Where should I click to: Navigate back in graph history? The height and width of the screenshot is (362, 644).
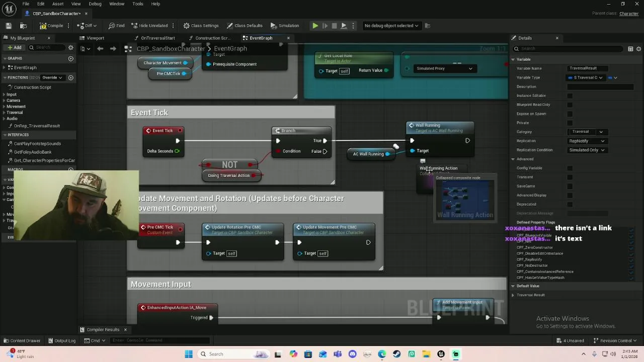[x=100, y=49]
